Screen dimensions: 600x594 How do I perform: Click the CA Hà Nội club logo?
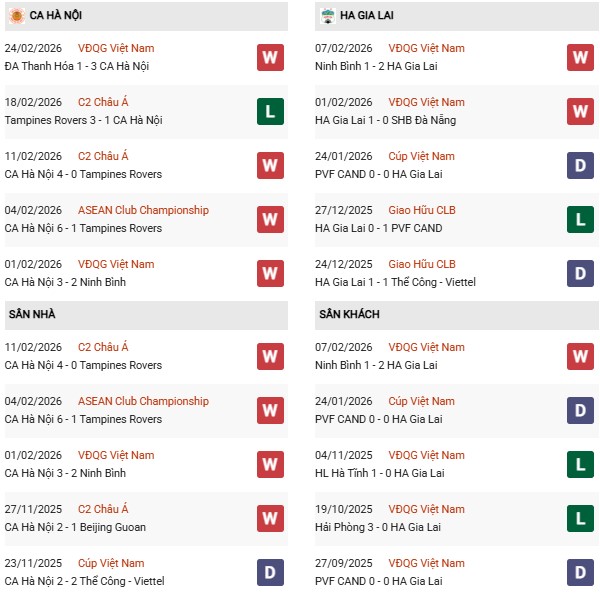pos(17,16)
